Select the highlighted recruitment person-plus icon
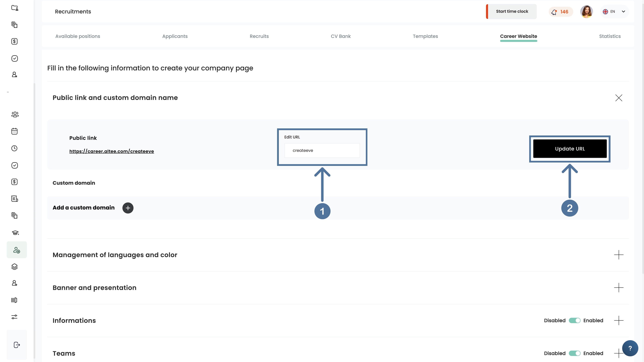The image size is (644, 362). pyautogui.click(x=16, y=250)
